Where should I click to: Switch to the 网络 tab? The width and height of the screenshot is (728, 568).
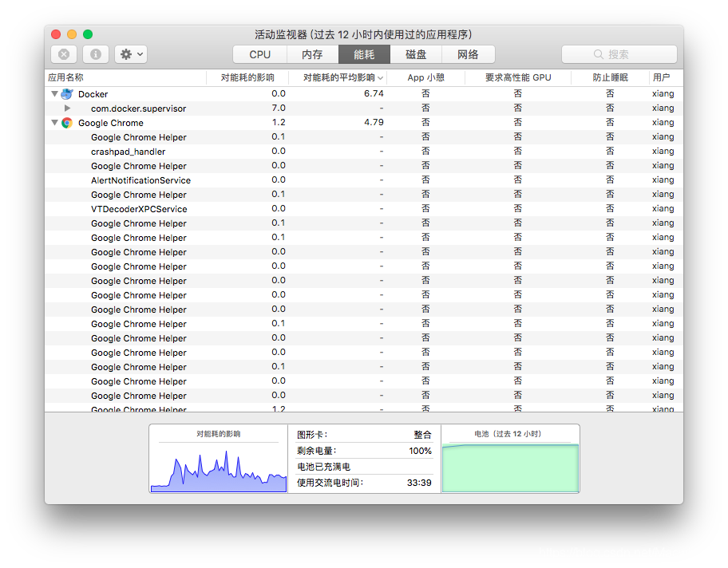pyautogui.click(x=468, y=54)
